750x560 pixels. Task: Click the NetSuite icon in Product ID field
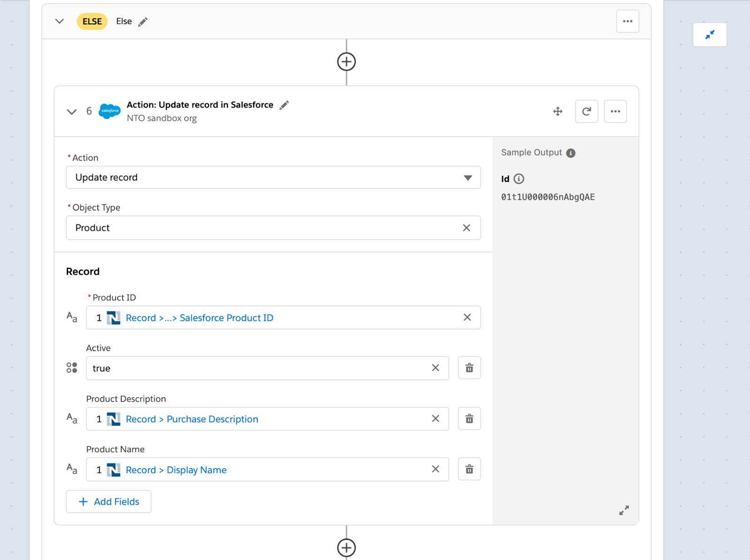pyautogui.click(x=113, y=318)
